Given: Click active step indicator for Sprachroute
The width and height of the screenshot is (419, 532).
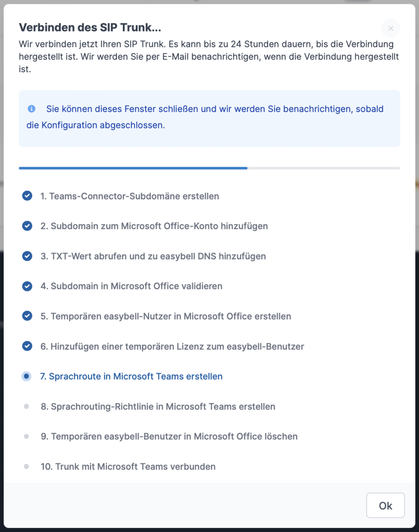Looking at the screenshot, I should click(27, 376).
